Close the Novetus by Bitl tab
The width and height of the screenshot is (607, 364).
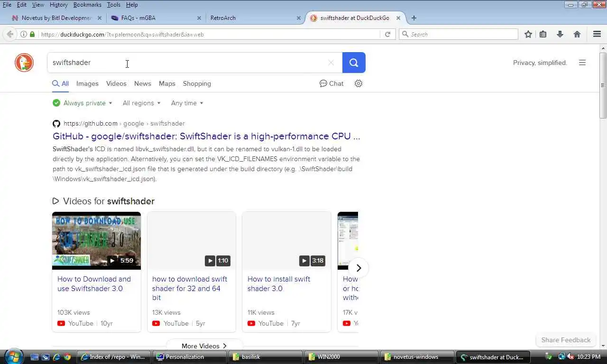[100, 18]
